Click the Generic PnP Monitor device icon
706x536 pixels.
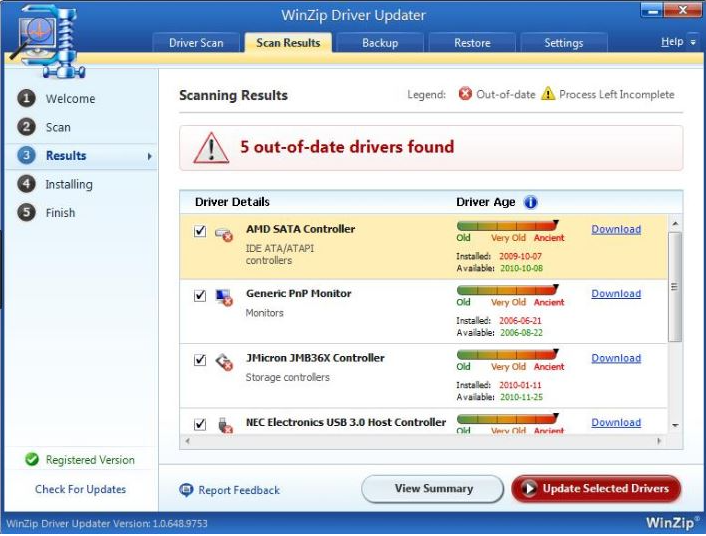(224, 297)
